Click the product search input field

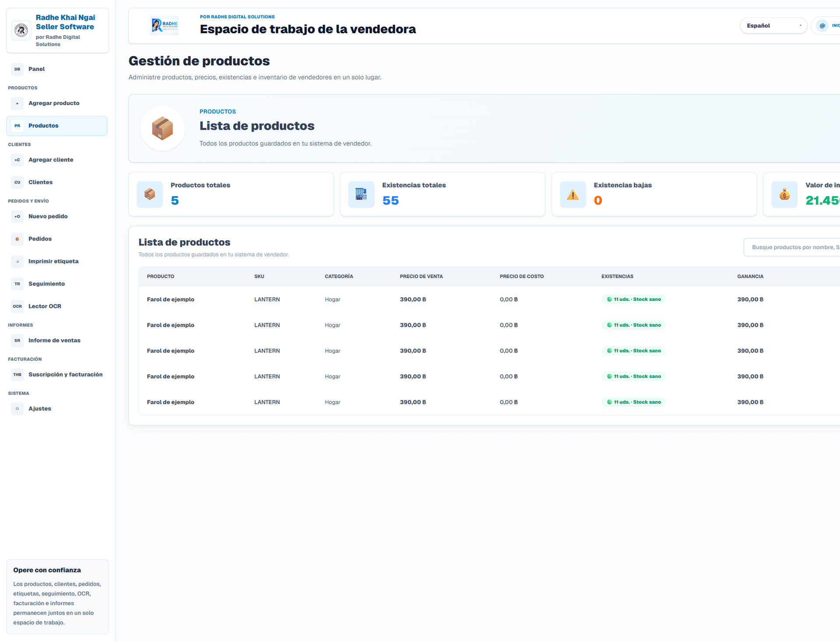pyautogui.click(x=792, y=248)
